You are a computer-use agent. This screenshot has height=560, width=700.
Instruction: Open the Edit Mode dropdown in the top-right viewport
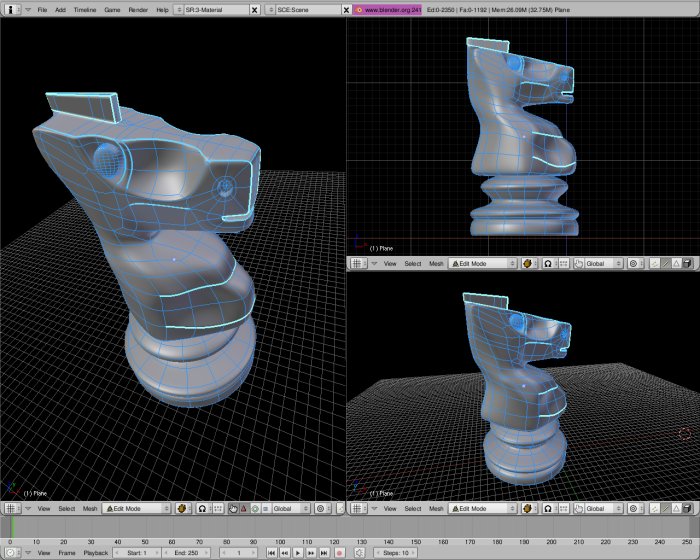tap(483, 263)
